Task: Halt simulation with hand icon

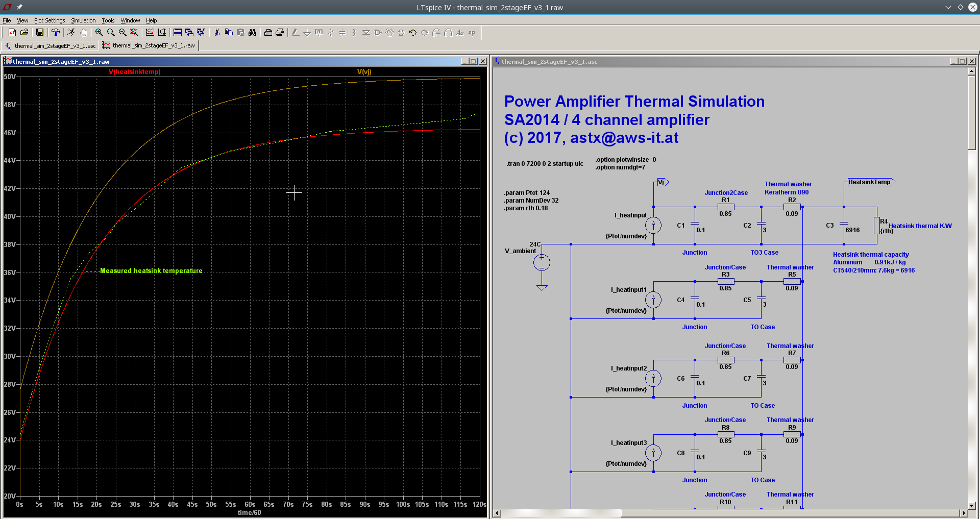Action: tap(83, 33)
